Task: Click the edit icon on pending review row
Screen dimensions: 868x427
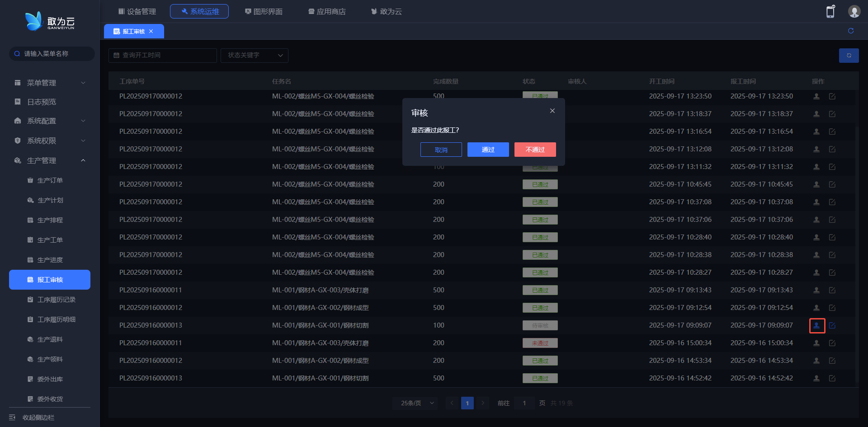Action: coord(832,325)
